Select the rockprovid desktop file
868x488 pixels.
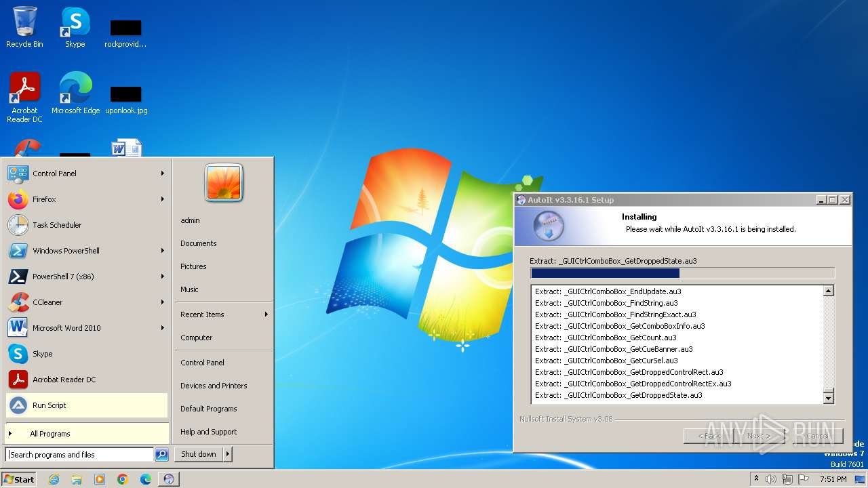[x=125, y=34]
